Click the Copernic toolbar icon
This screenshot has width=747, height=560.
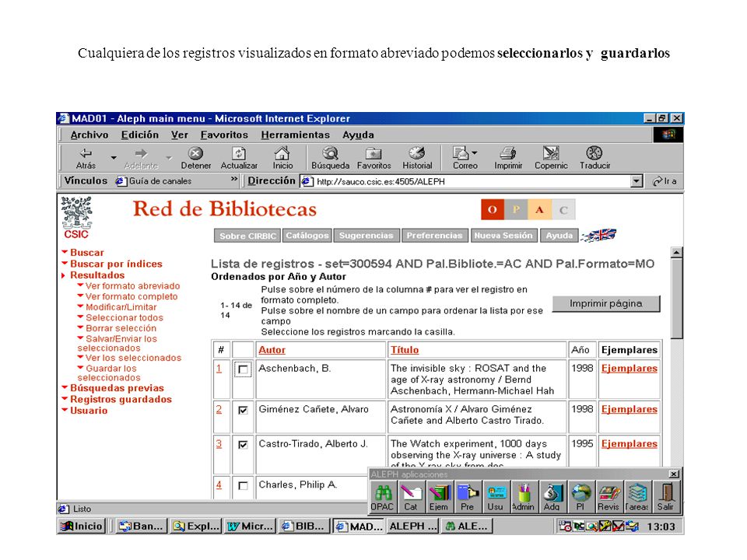click(551, 153)
